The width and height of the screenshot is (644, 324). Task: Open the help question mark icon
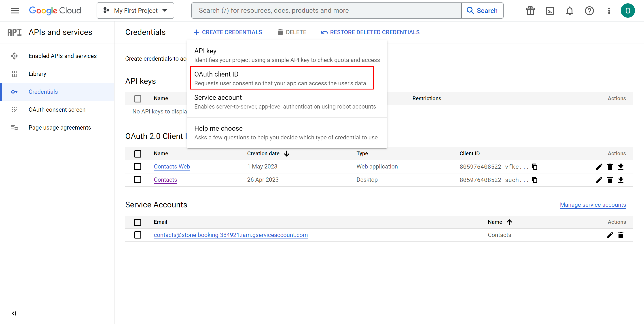click(x=589, y=11)
